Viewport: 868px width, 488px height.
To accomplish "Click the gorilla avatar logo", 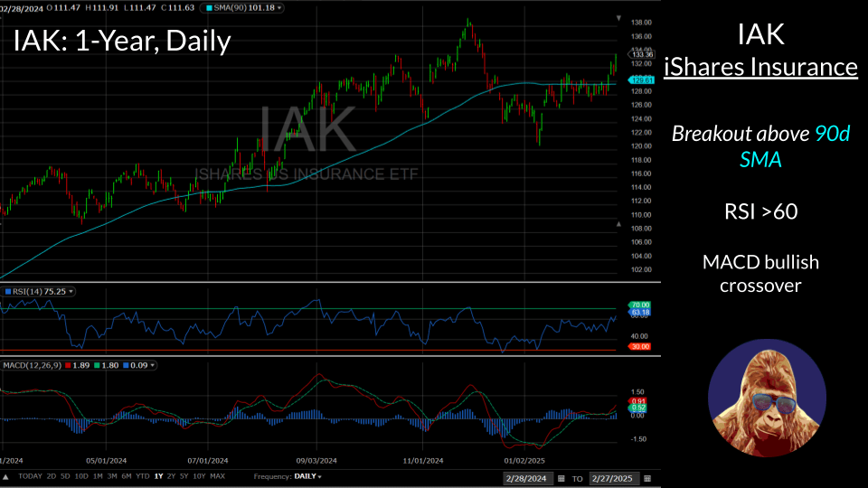I will click(x=767, y=398).
